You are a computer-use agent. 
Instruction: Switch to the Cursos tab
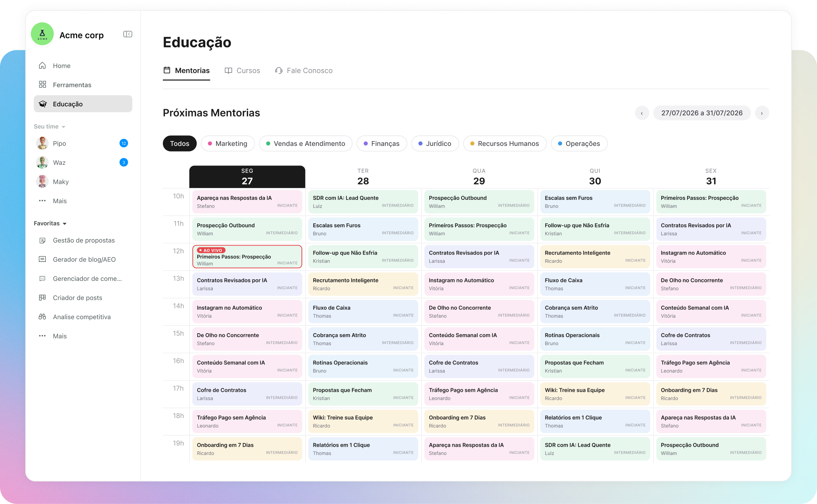click(x=243, y=70)
